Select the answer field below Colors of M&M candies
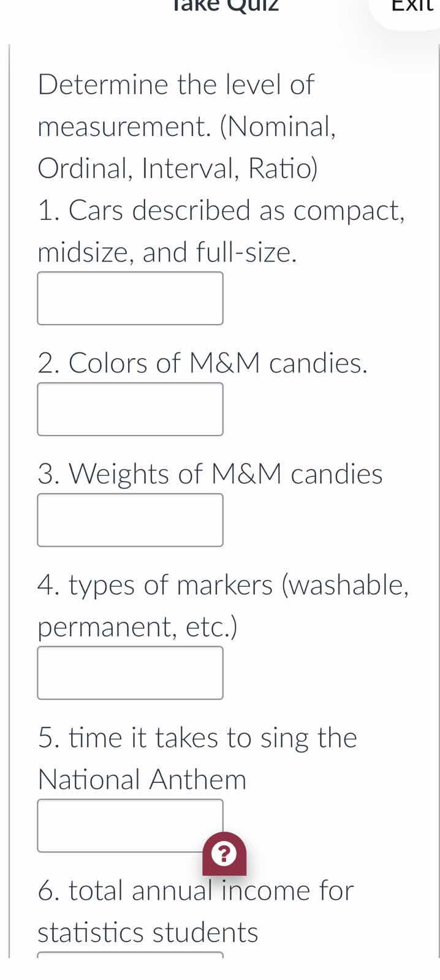 (130, 409)
